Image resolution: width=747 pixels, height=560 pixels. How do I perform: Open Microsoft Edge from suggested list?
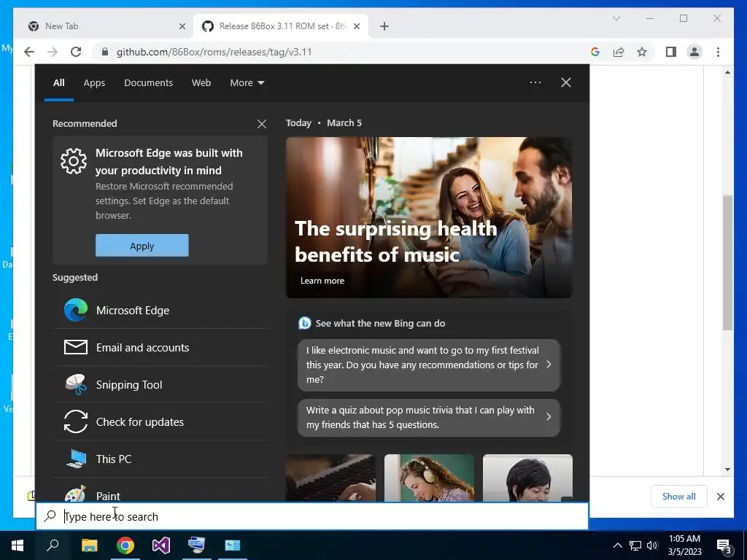160,311
